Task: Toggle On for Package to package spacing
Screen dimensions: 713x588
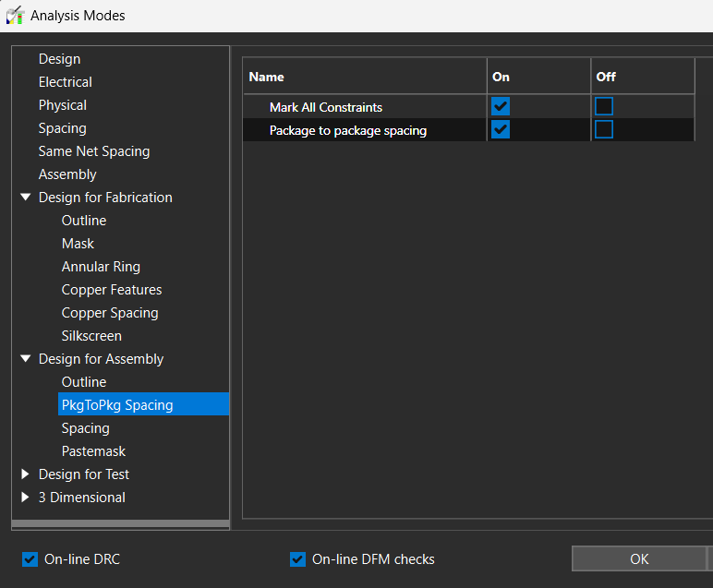Action: (x=501, y=129)
